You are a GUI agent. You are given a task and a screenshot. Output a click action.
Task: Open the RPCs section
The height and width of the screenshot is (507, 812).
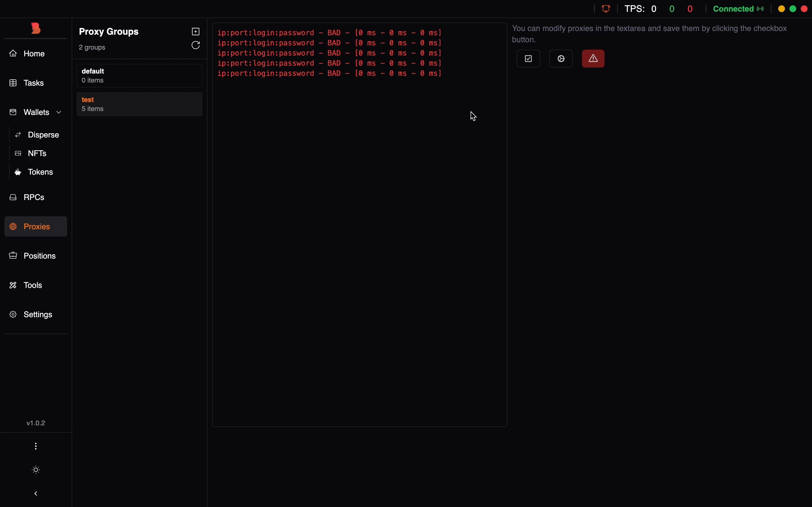[34, 197]
